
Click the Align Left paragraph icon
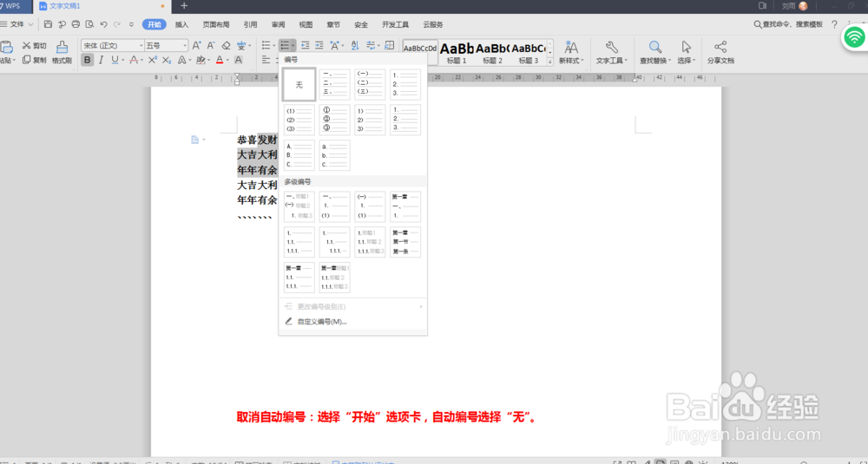[x=266, y=60]
